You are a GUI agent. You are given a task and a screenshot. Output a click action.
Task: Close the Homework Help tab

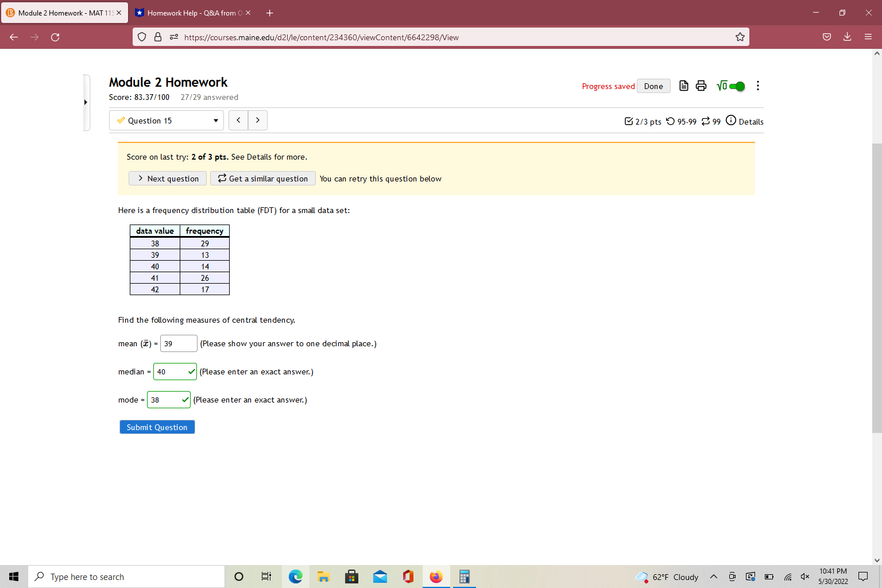pos(248,13)
